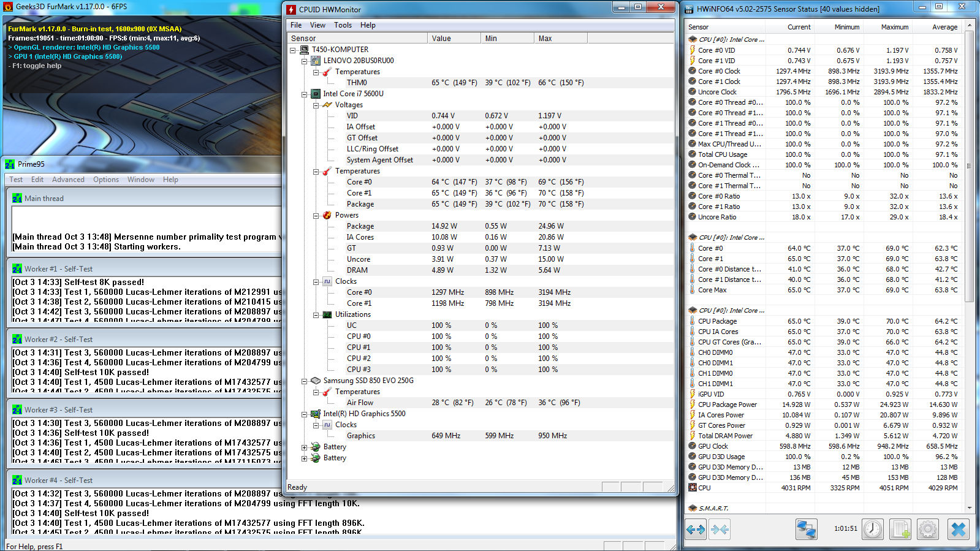980x551 pixels.
Task: Collapse the Voltages branch in HWMonitor
Action: 316,105
